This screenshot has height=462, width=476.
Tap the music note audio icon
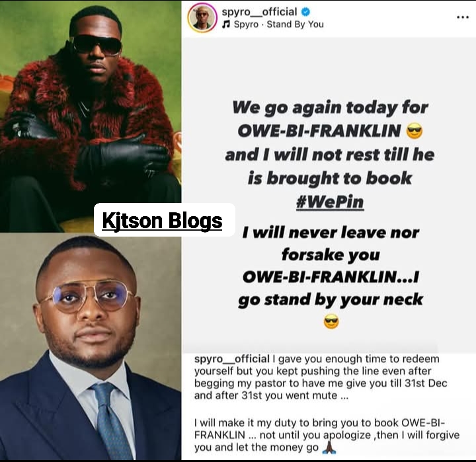[x=225, y=24]
